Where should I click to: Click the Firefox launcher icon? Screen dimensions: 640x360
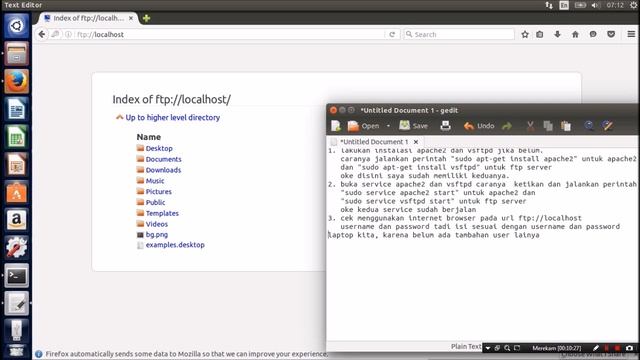tap(16, 81)
